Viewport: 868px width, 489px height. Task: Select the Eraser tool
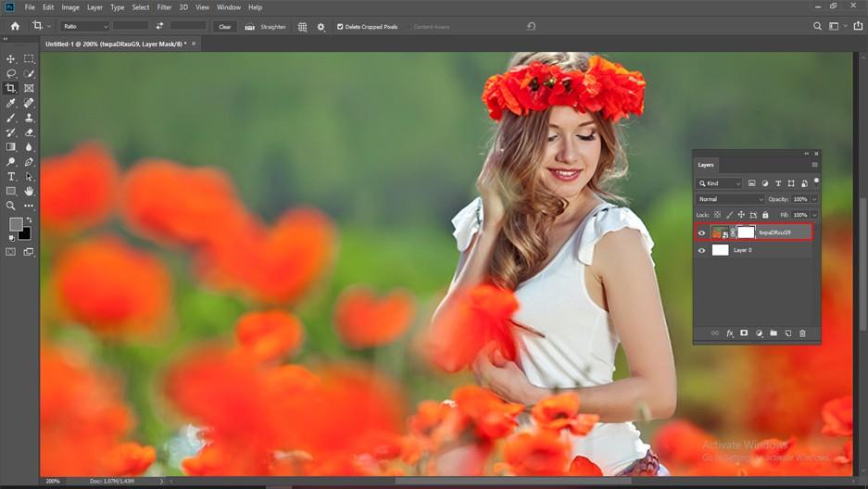pos(29,132)
